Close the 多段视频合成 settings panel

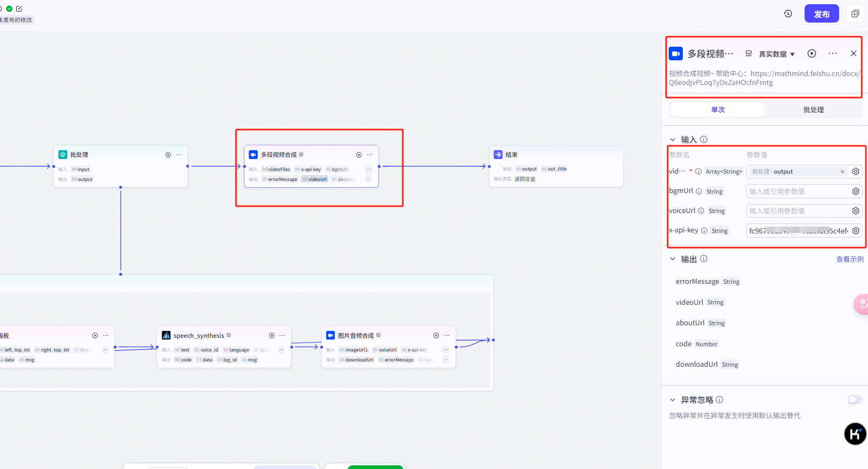pos(853,54)
